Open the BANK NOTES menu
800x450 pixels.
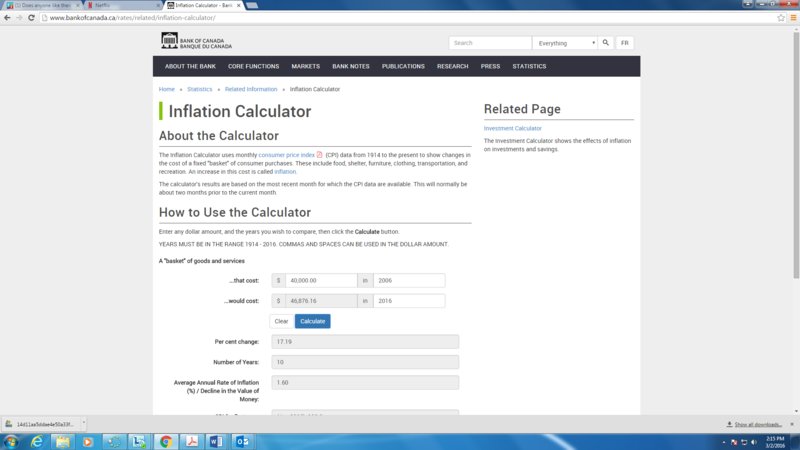pyautogui.click(x=351, y=66)
